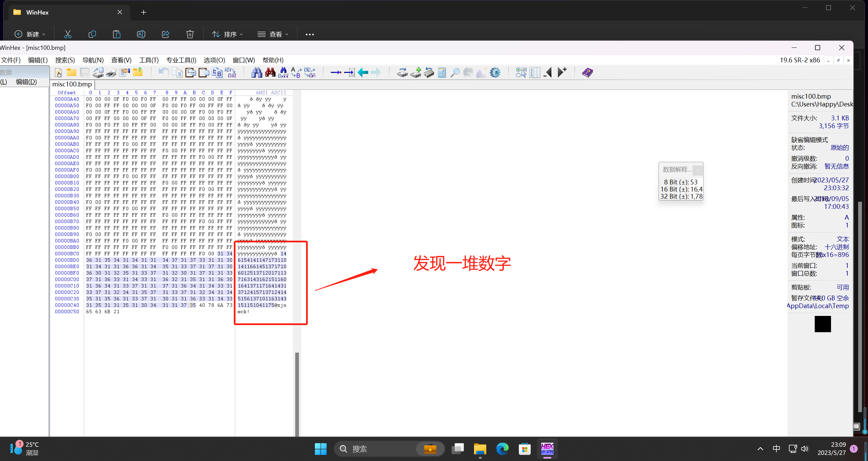
Task: Select the misc100.bmp file tab
Action: tap(72, 84)
